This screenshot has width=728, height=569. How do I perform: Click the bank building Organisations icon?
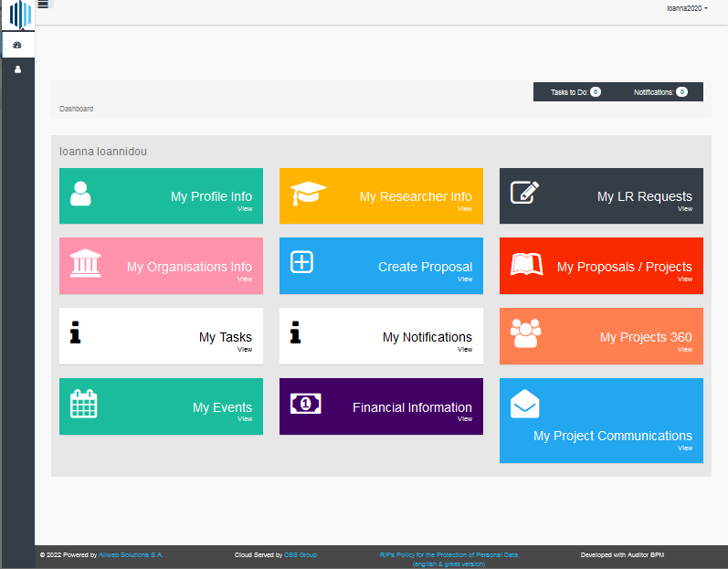pos(85,263)
